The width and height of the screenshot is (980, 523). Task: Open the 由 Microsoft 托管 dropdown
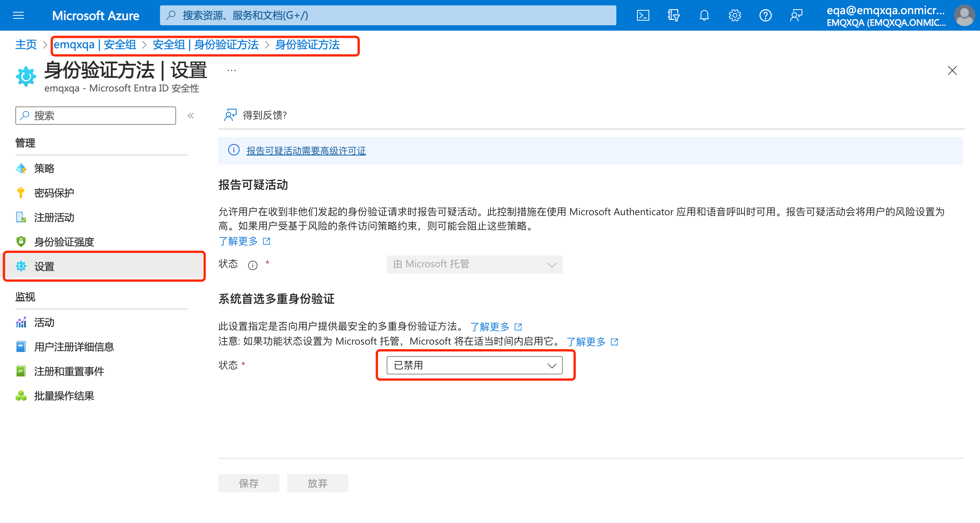[x=474, y=264]
